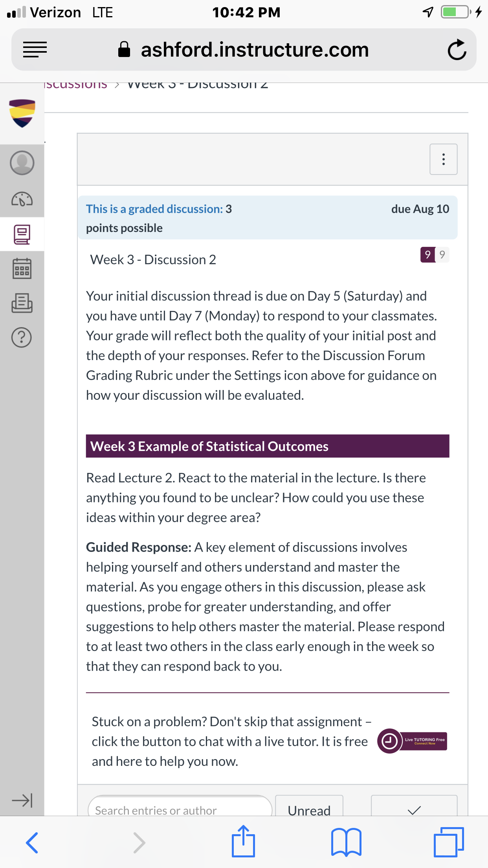
Task: Open the Dashboard gauge icon
Action: 22,199
